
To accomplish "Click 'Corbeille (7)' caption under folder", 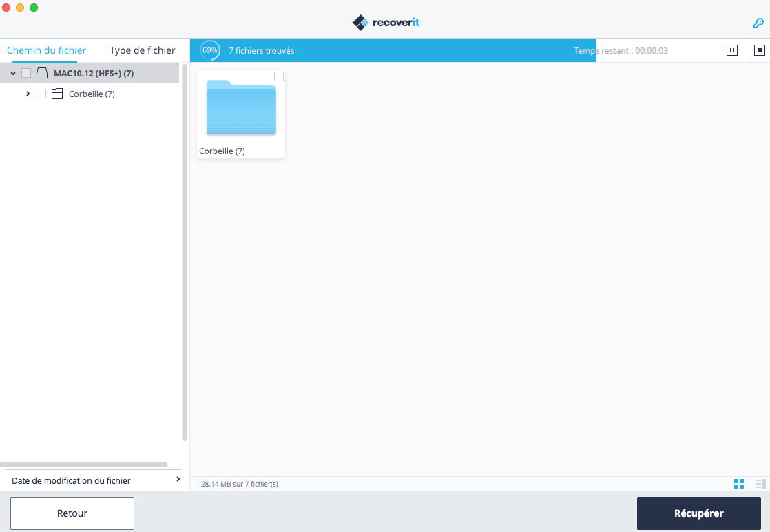I will [222, 151].
